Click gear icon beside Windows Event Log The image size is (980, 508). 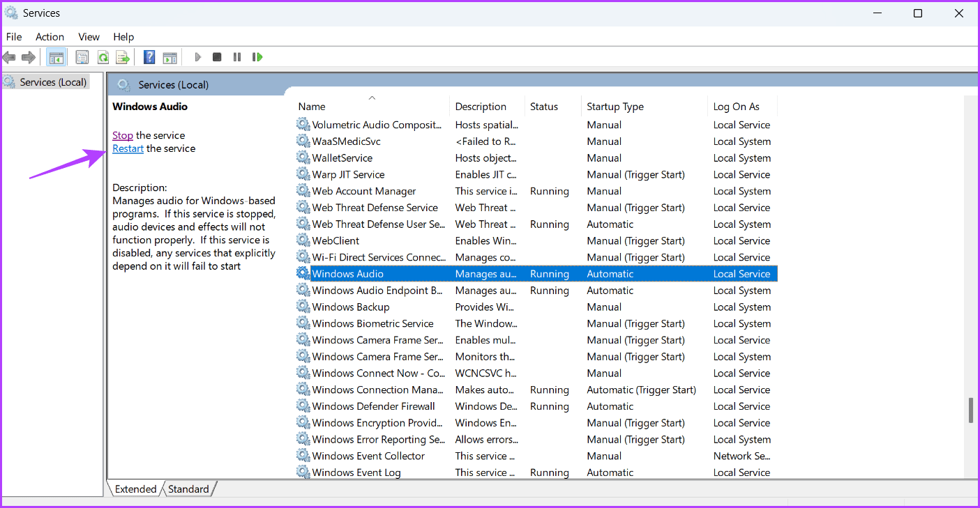tap(303, 472)
